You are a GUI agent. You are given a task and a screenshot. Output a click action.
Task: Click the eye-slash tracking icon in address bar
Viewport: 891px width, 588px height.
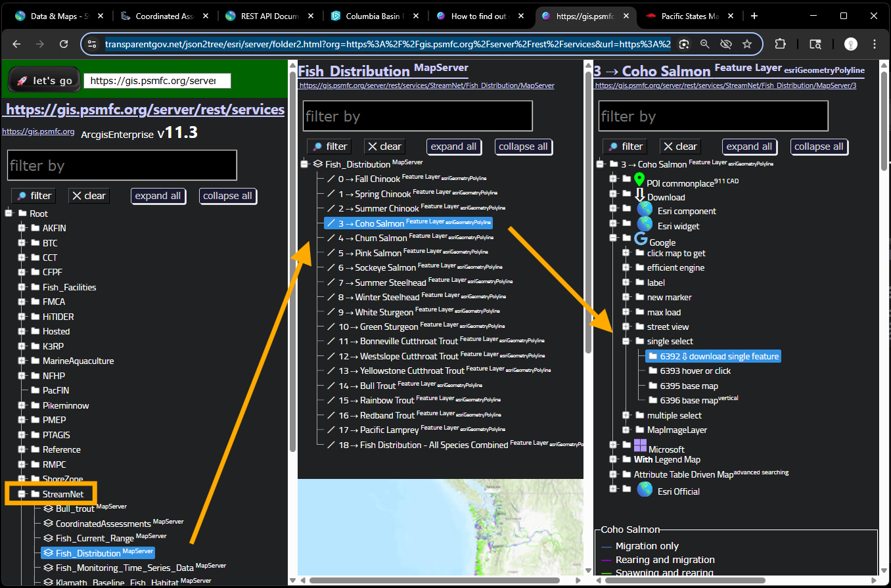tap(725, 44)
